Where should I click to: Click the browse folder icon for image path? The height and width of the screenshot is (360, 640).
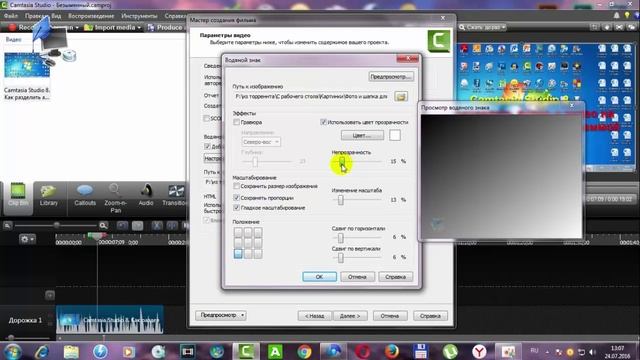coord(401,96)
